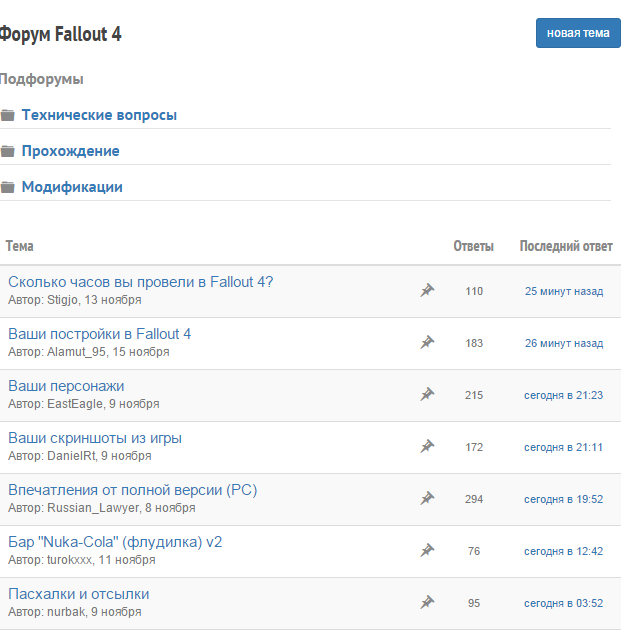
Task: Open the Модификации subforum
Action: [x=72, y=187]
